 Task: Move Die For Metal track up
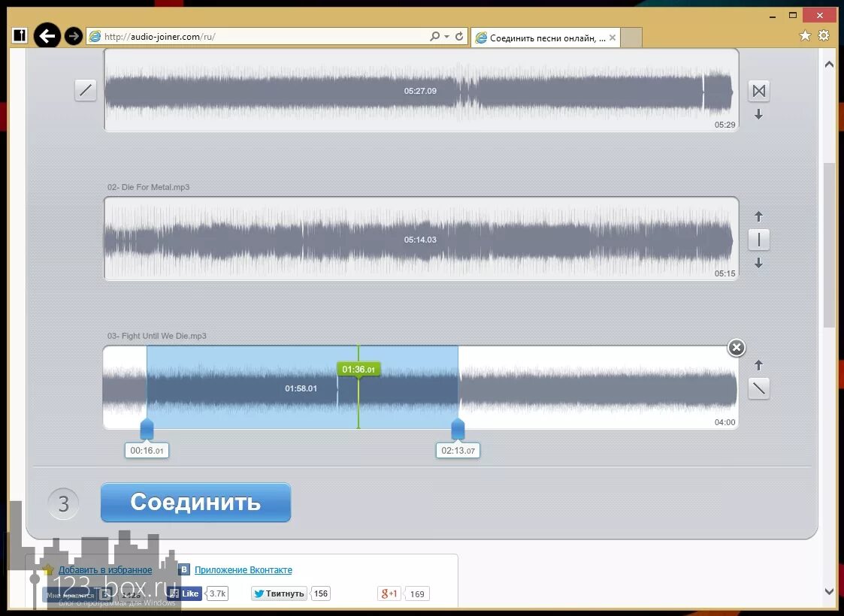pyautogui.click(x=758, y=216)
